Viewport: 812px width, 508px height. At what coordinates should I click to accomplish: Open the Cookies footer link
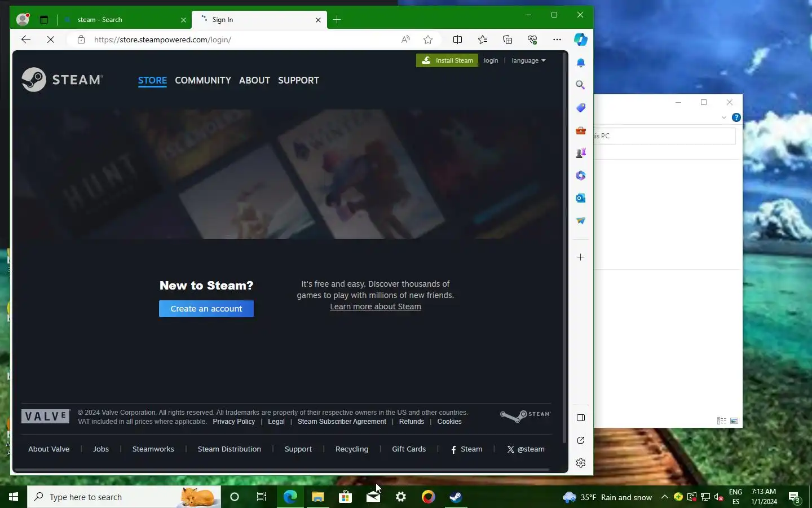click(x=449, y=422)
